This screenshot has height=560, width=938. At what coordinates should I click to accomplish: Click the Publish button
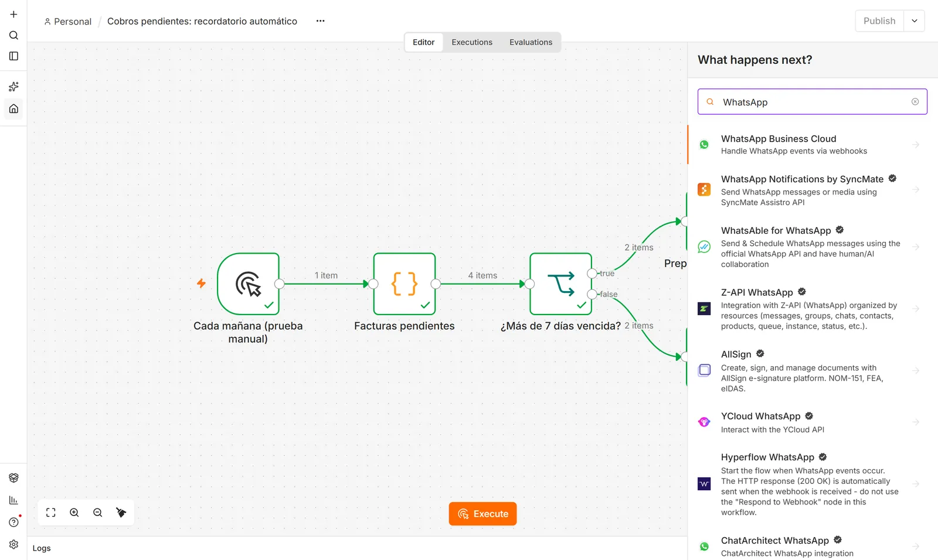coord(879,21)
